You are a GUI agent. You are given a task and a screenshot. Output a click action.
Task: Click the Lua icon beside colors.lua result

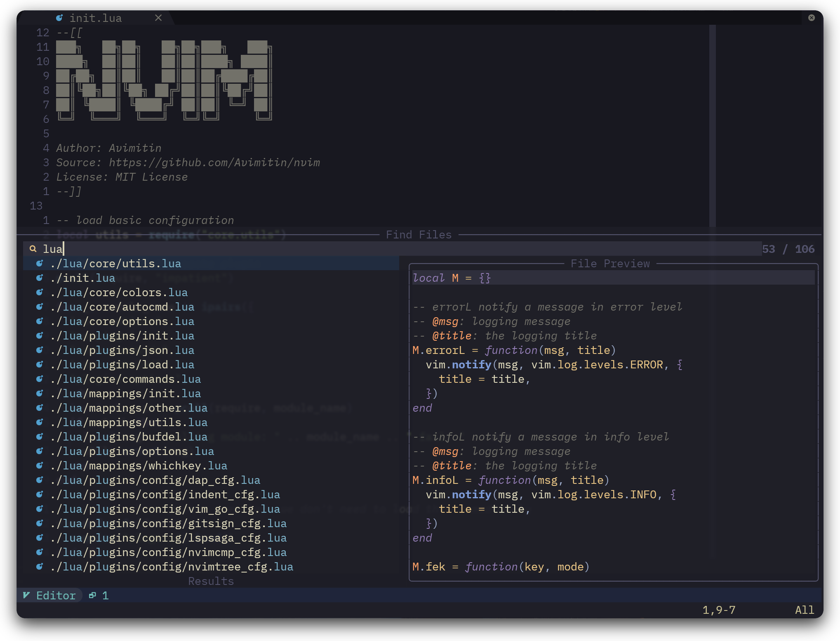pyautogui.click(x=40, y=292)
